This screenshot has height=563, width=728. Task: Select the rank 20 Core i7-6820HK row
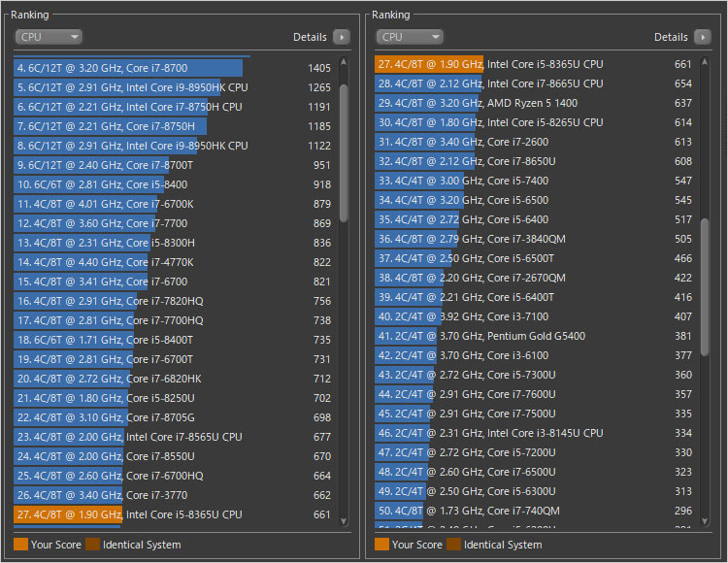(173, 379)
